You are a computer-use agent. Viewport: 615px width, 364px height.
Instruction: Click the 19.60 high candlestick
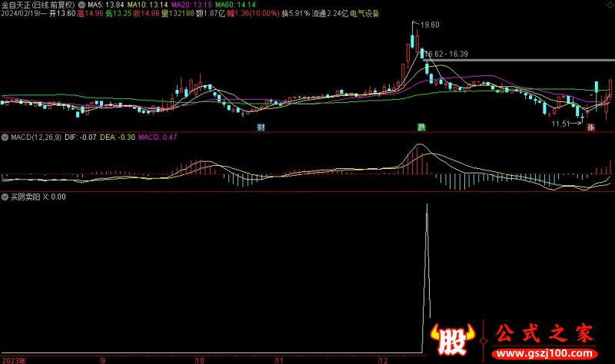coord(413,35)
